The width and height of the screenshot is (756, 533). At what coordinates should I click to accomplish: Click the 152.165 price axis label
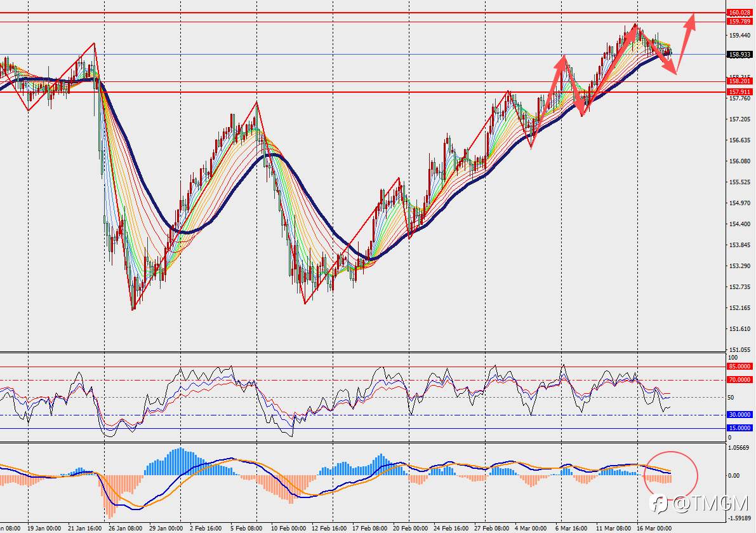tap(740, 307)
